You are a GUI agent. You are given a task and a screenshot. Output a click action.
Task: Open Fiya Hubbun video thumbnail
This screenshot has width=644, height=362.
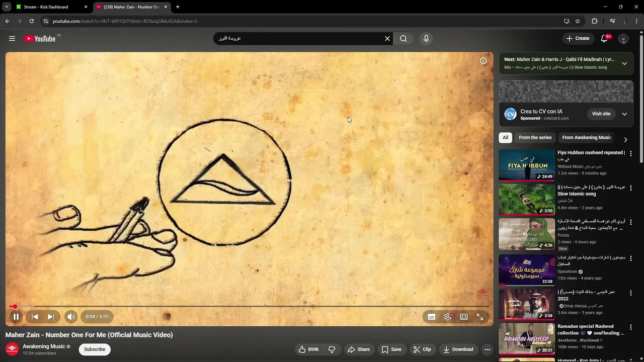527,165
